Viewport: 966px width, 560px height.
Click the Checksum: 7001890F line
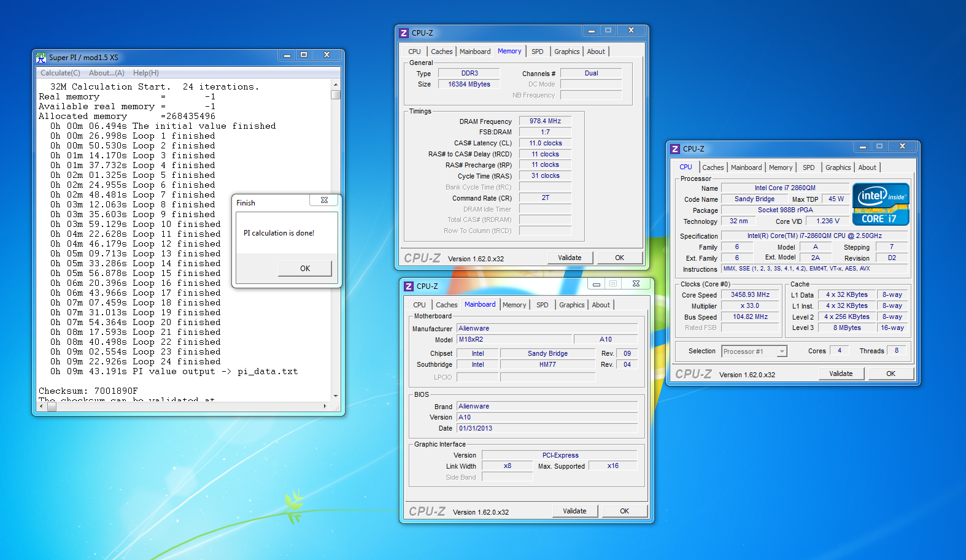click(x=88, y=391)
